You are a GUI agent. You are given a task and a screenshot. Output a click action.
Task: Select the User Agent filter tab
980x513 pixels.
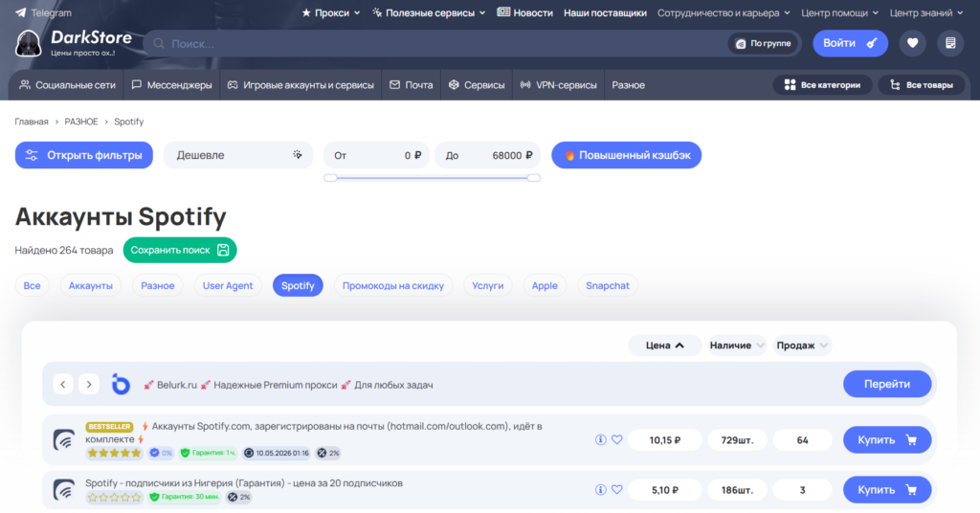click(228, 285)
